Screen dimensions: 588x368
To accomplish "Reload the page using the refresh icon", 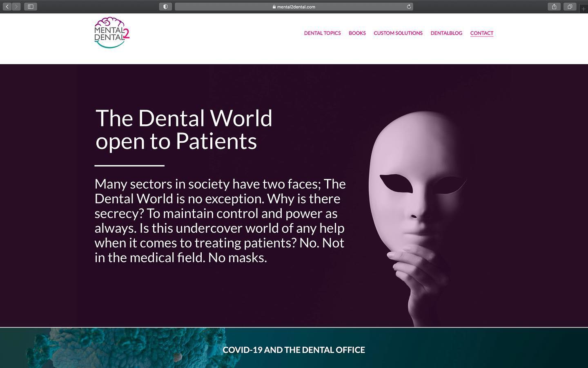I will coord(409,7).
